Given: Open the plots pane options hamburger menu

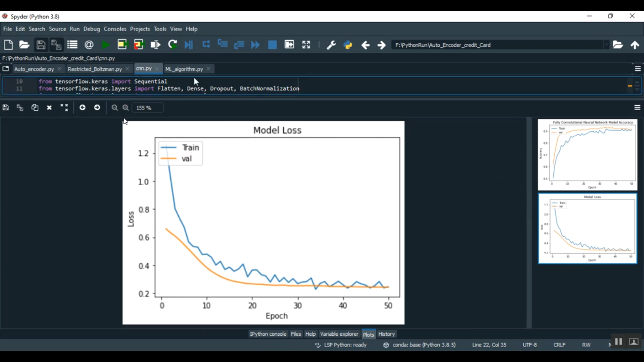Looking at the screenshot, I should coord(637,108).
